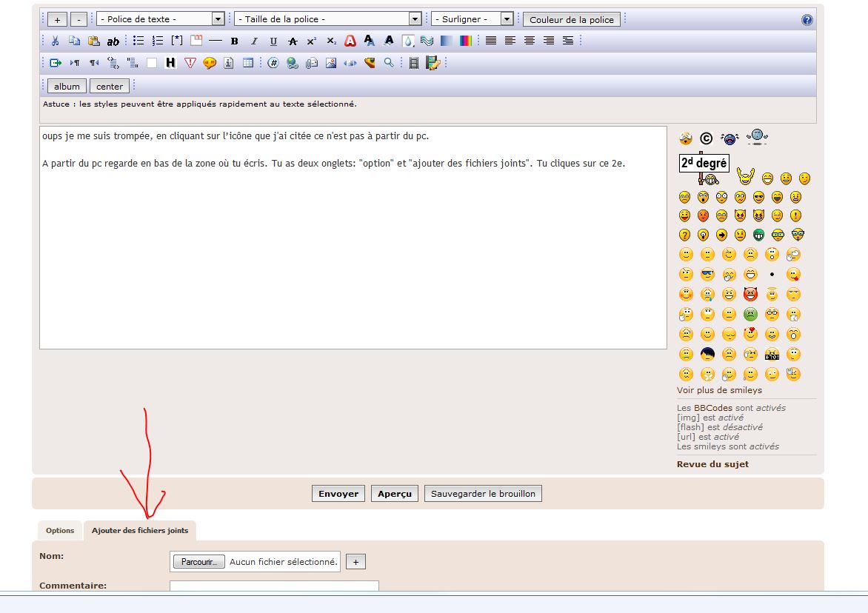The width and height of the screenshot is (868, 613).
Task: Click the BBCodes link
Action: point(713,408)
